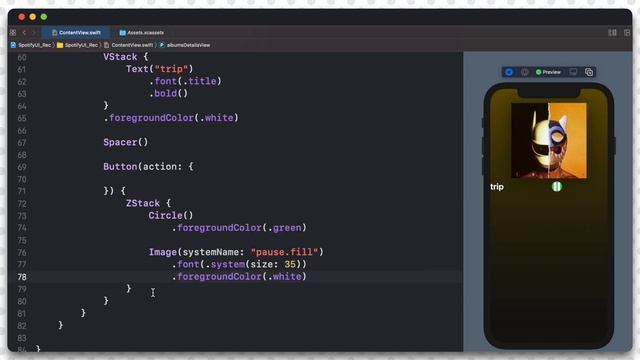Click line number 78 in the gutter

coord(22,277)
